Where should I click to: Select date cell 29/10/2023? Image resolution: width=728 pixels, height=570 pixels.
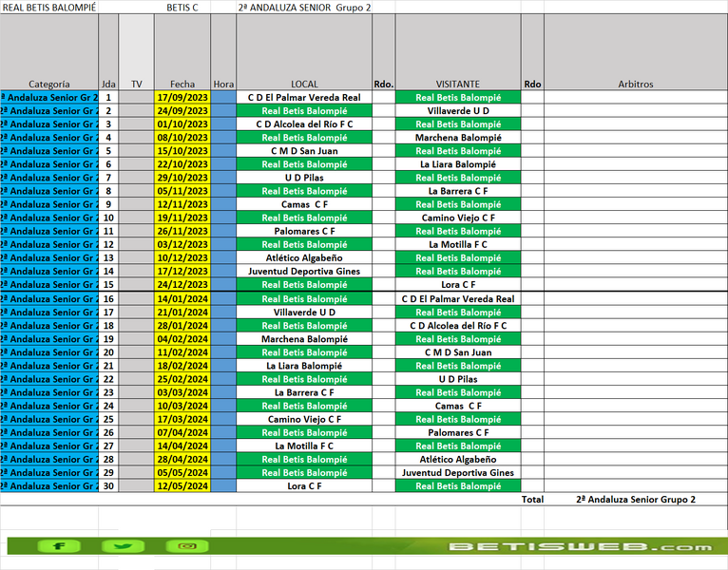[x=182, y=178]
